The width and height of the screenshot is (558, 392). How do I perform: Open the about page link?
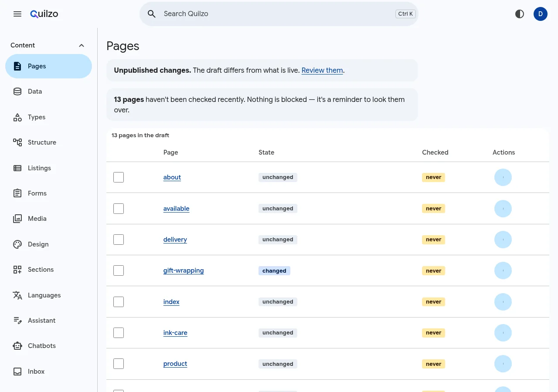(172, 177)
